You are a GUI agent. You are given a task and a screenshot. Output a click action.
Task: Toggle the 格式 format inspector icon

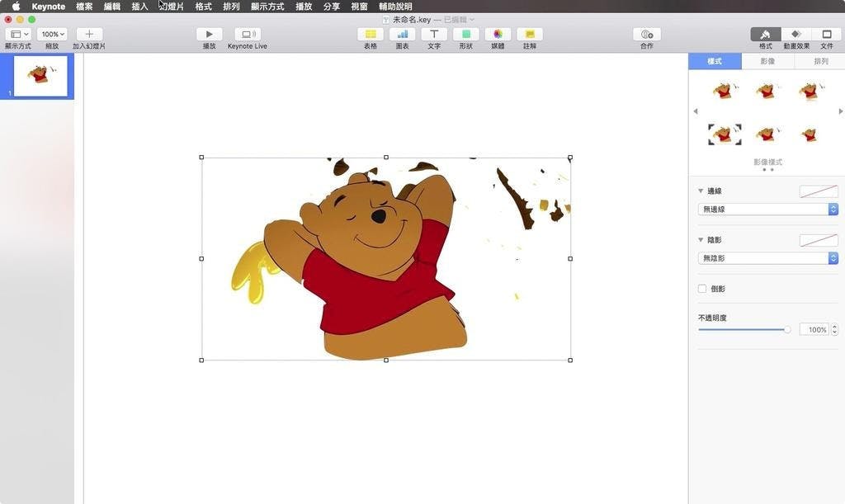(765, 34)
